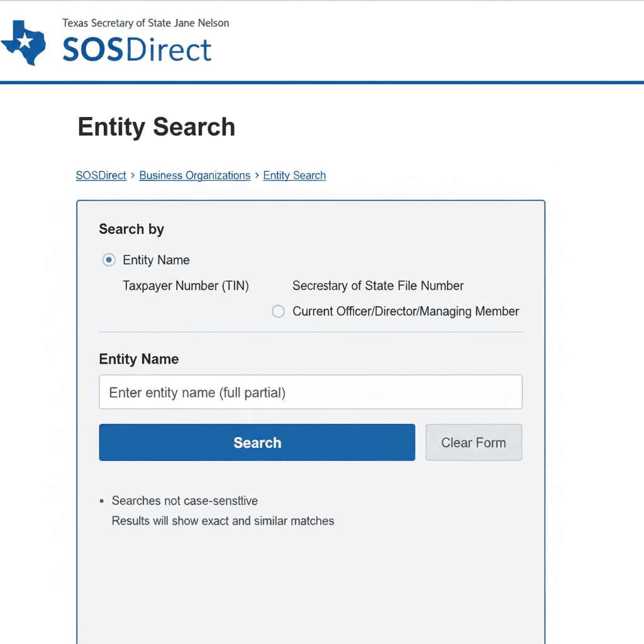The image size is (644, 644).
Task: Click the Texas Secretary of State header text
Action: pyautogui.click(x=146, y=23)
